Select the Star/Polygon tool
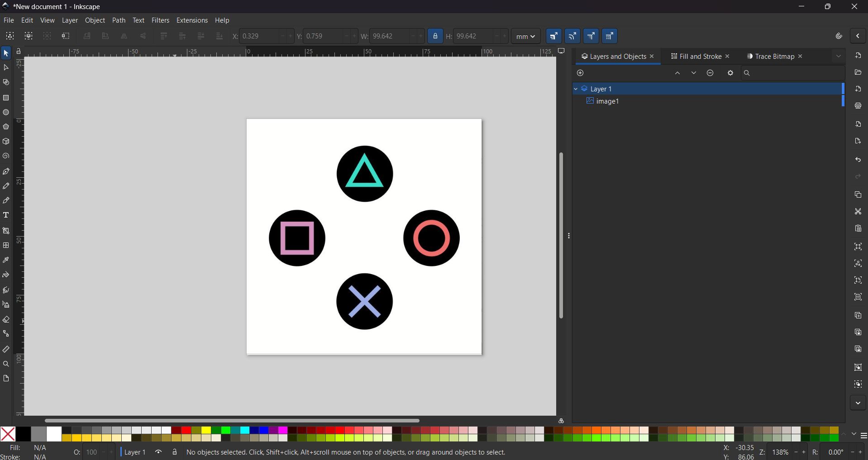 (x=6, y=127)
